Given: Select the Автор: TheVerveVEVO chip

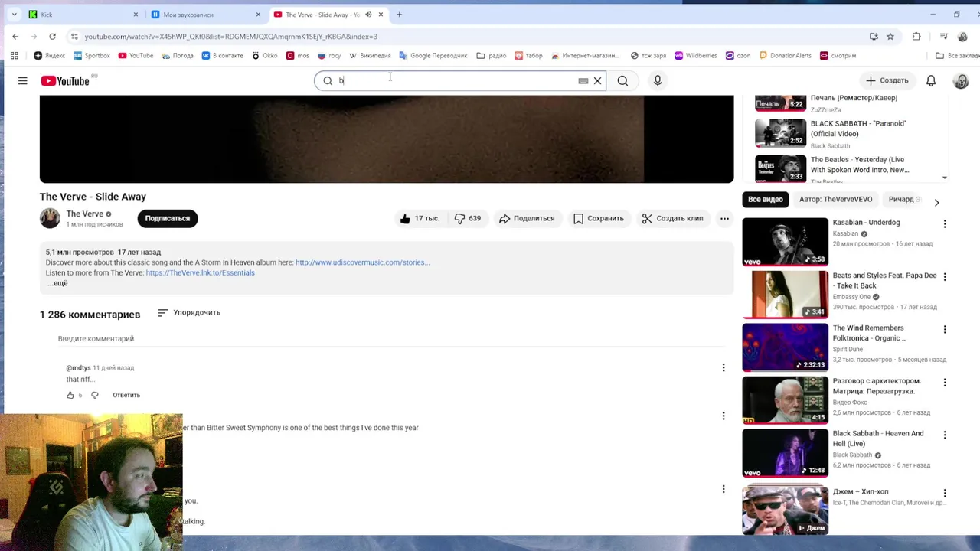Looking at the screenshot, I should coord(835,199).
